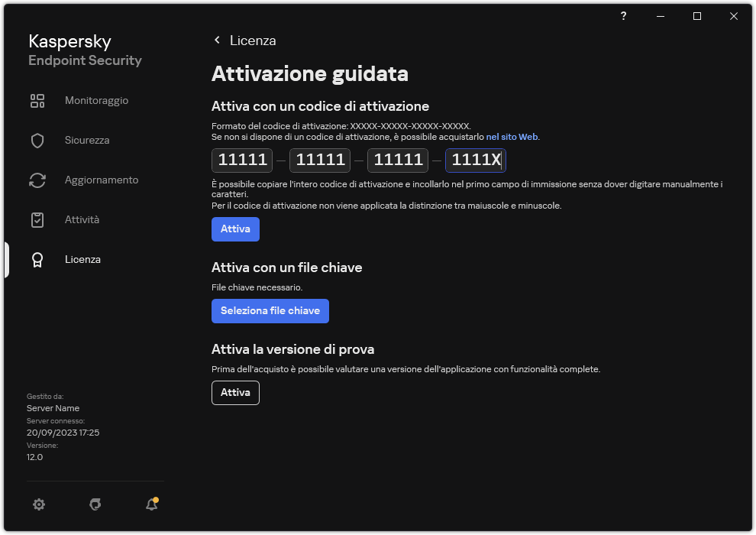Open the help question mark icon

623,16
